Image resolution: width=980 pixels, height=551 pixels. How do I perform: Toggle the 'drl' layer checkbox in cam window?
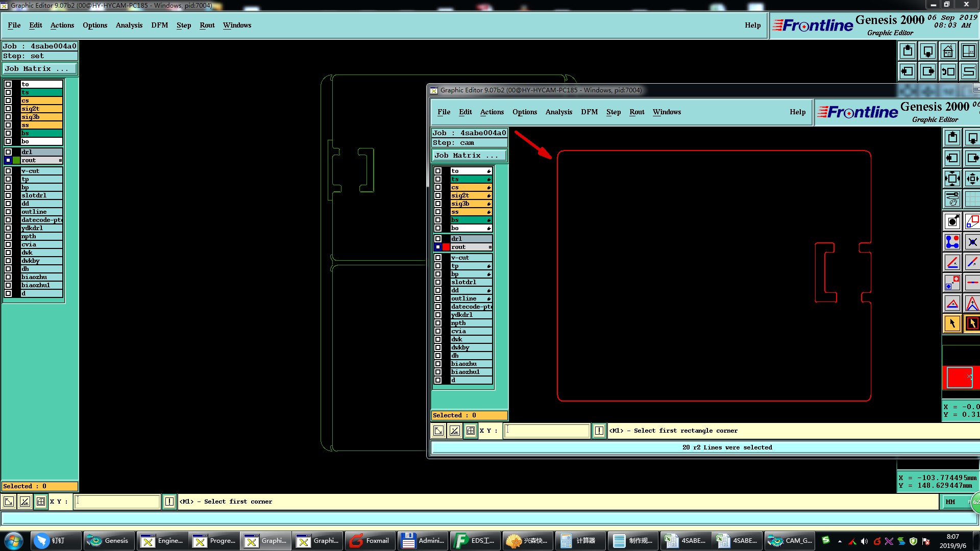click(438, 239)
